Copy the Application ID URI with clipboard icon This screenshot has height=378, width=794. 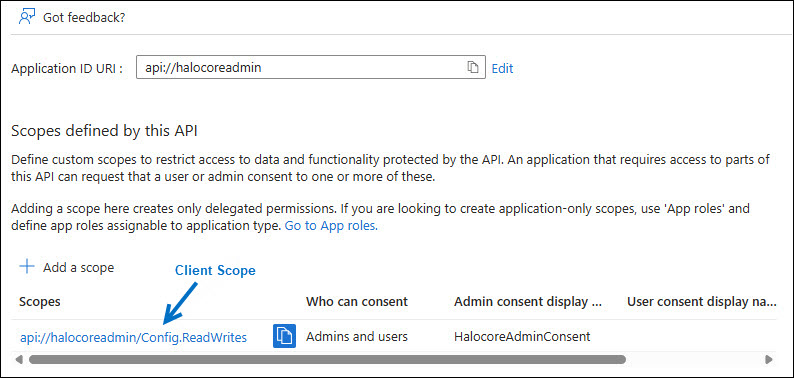pos(472,67)
